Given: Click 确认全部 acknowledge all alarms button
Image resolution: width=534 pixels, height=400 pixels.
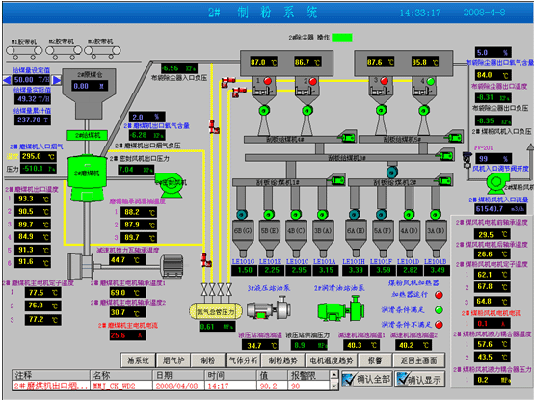Looking at the screenshot, I should 367,379.
